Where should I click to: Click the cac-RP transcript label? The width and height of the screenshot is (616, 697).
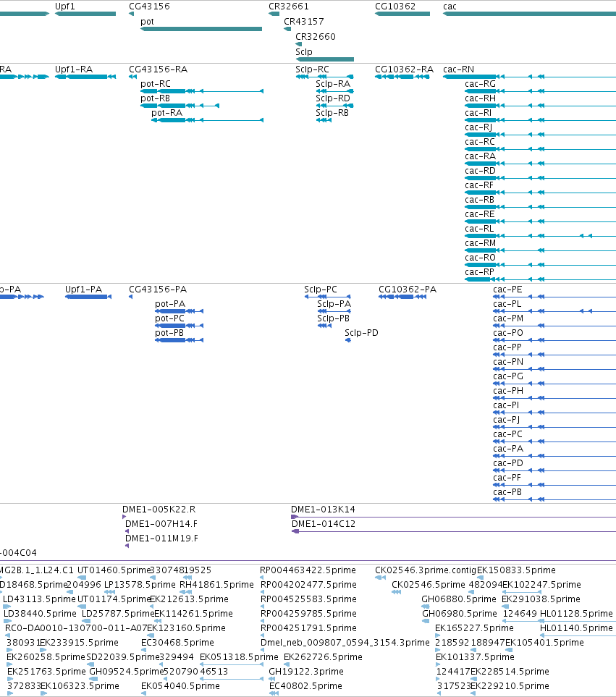(x=480, y=272)
